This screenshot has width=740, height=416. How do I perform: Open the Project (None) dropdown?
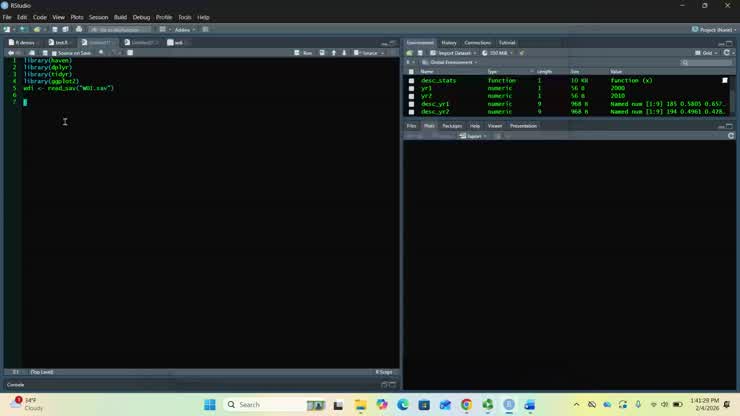pos(714,29)
